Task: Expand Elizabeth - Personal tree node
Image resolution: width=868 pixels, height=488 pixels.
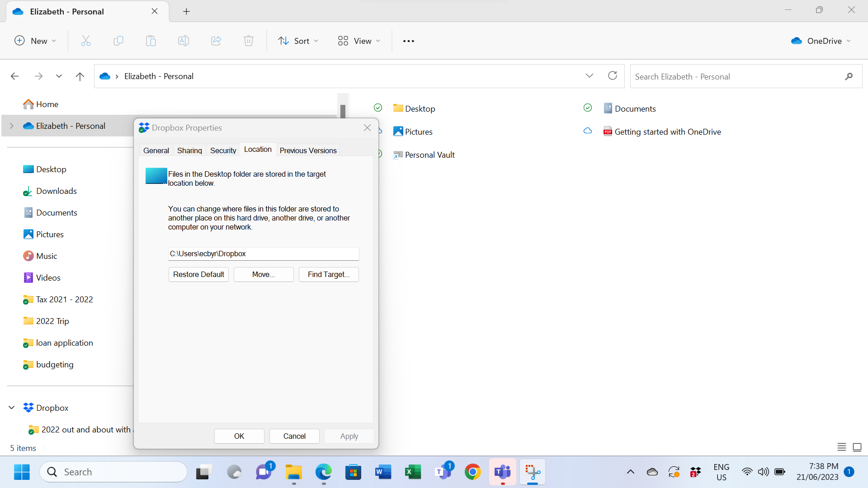Action: [x=12, y=126]
